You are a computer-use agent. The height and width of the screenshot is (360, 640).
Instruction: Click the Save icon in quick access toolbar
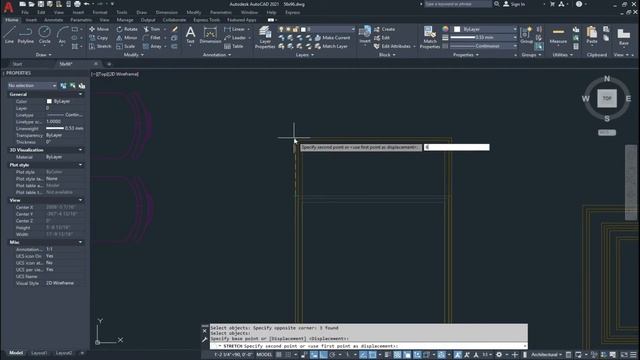coord(41,4)
